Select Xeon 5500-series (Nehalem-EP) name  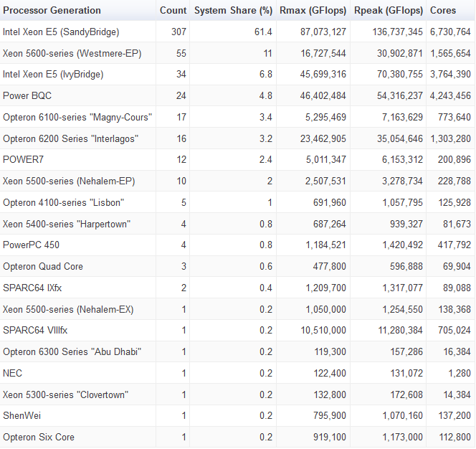tap(69, 181)
